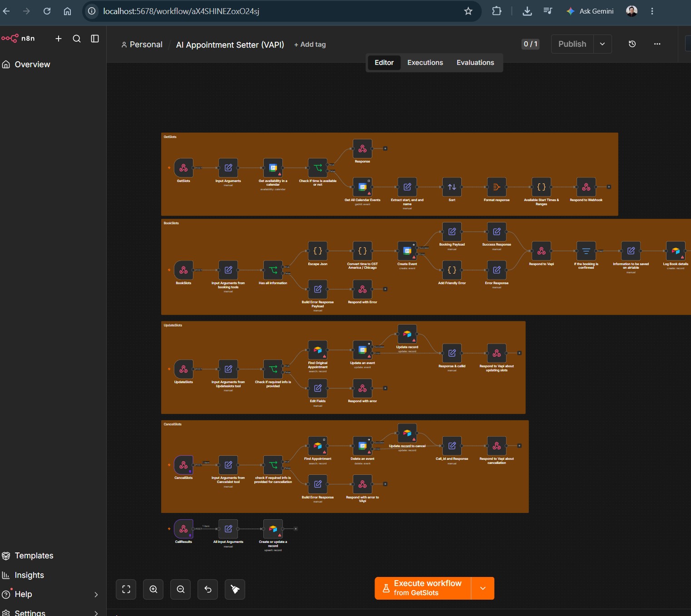Open n8n search

[x=77, y=39]
